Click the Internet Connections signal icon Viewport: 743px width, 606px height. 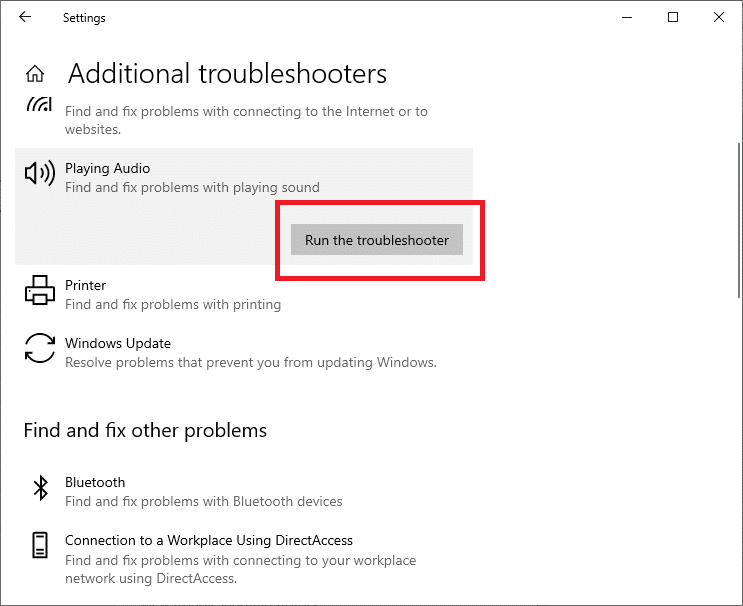point(39,106)
